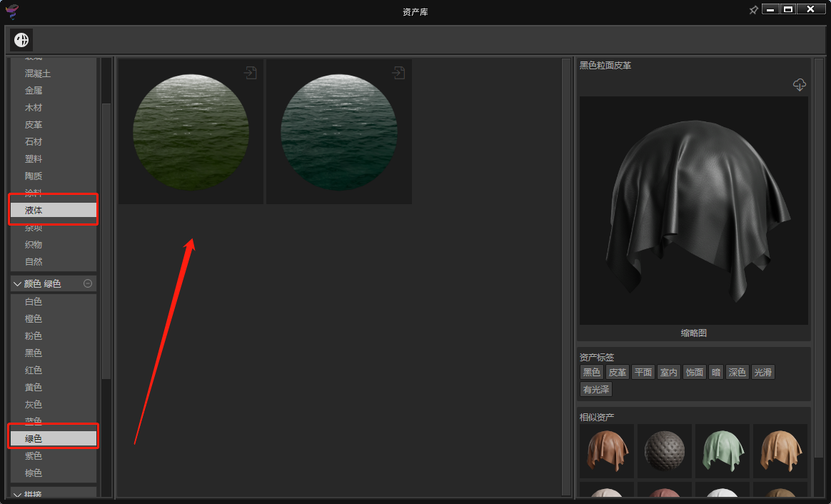Click the 深色 asset tag
Screen dimensions: 831x504
pyautogui.click(x=737, y=372)
